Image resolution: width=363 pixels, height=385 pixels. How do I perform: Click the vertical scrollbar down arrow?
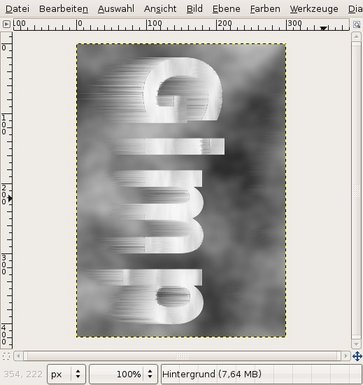coord(356,344)
